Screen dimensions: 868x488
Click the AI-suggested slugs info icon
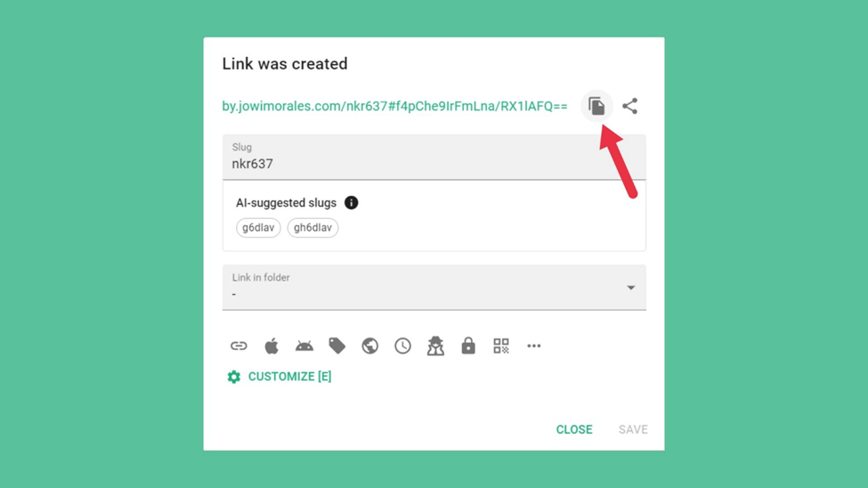pyautogui.click(x=351, y=203)
